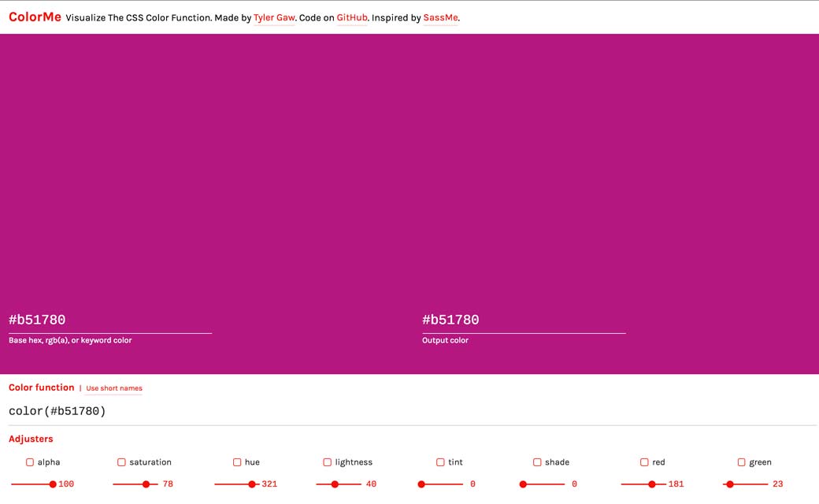
Task: Click the alpha slider handle
Action: 53,484
